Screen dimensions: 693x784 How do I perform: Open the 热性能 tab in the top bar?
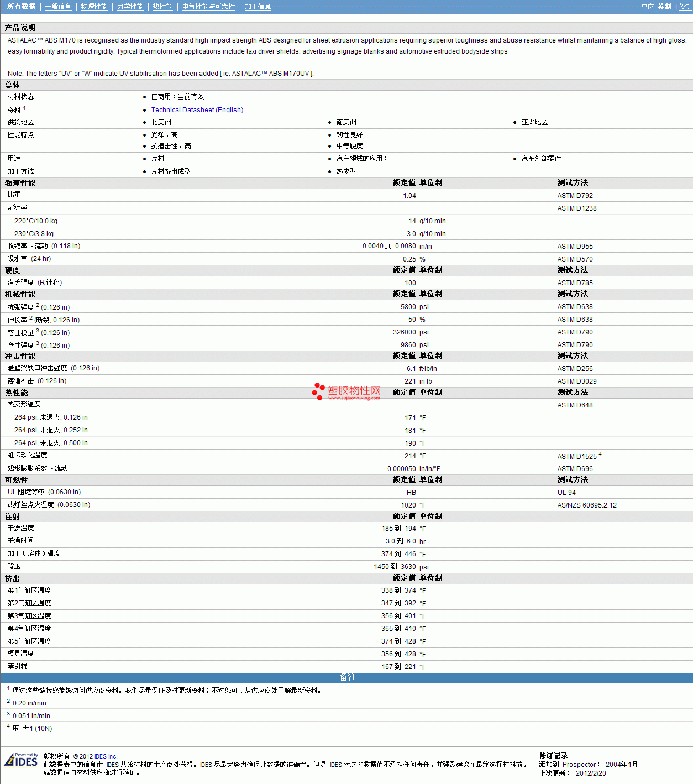(163, 7)
